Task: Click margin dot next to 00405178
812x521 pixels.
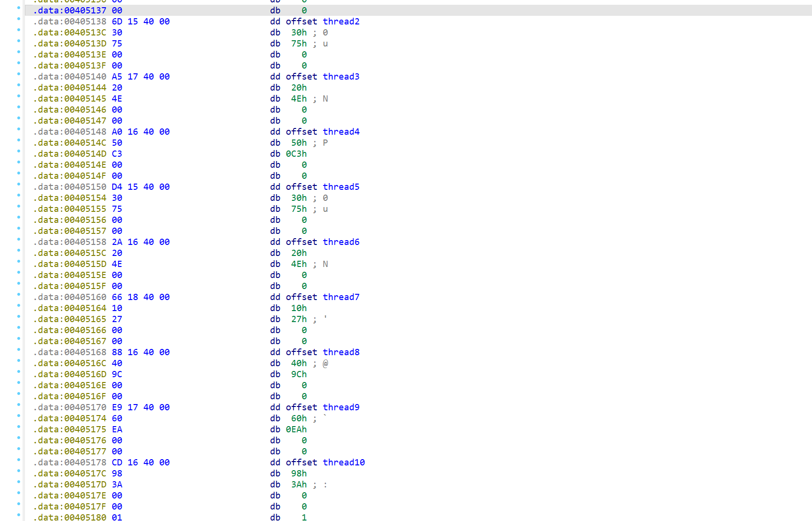Action: (19, 460)
